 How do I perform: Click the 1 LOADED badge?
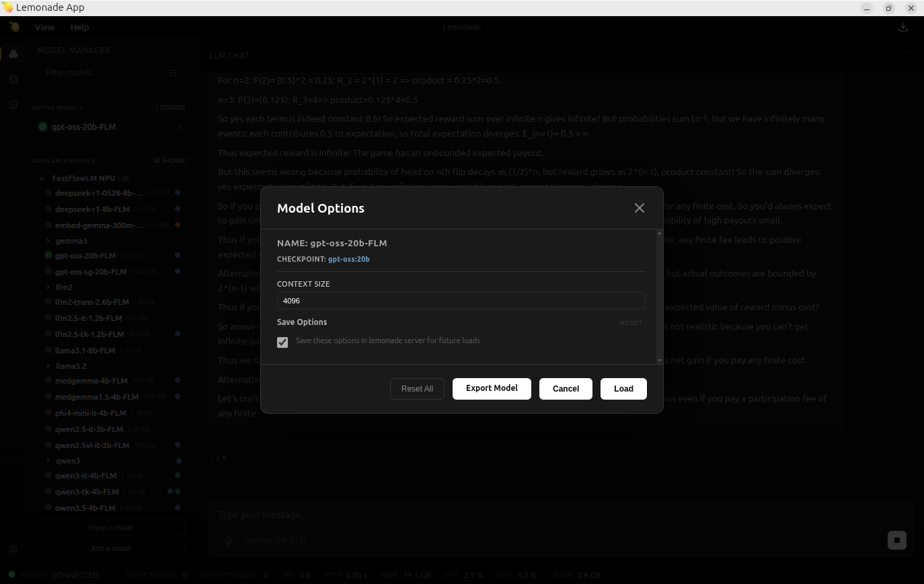170,108
